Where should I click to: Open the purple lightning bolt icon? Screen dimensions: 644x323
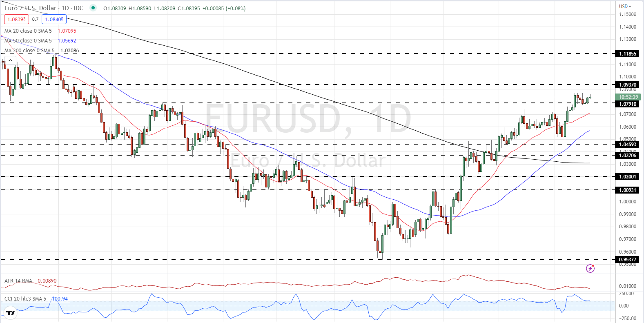pyautogui.click(x=590, y=268)
